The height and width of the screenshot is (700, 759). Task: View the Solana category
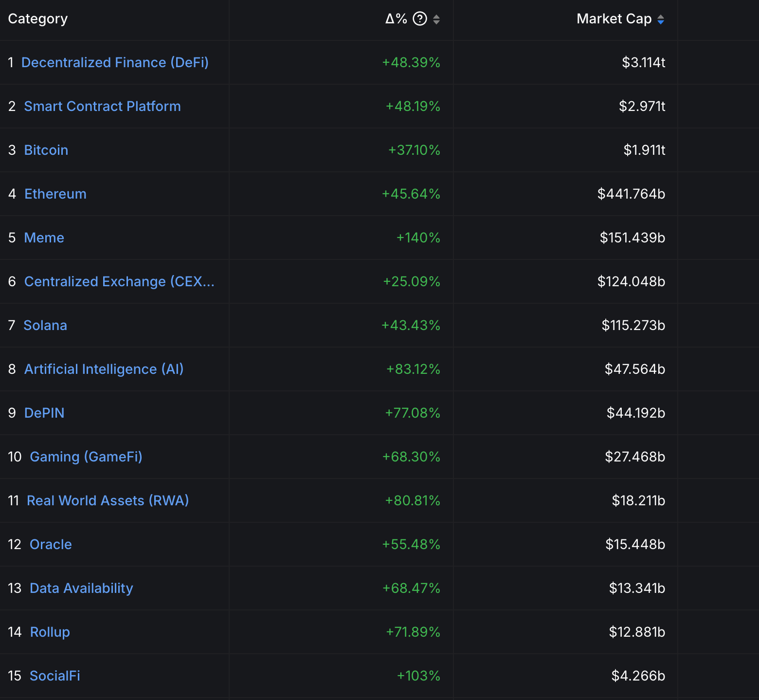pyautogui.click(x=45, y=326)
